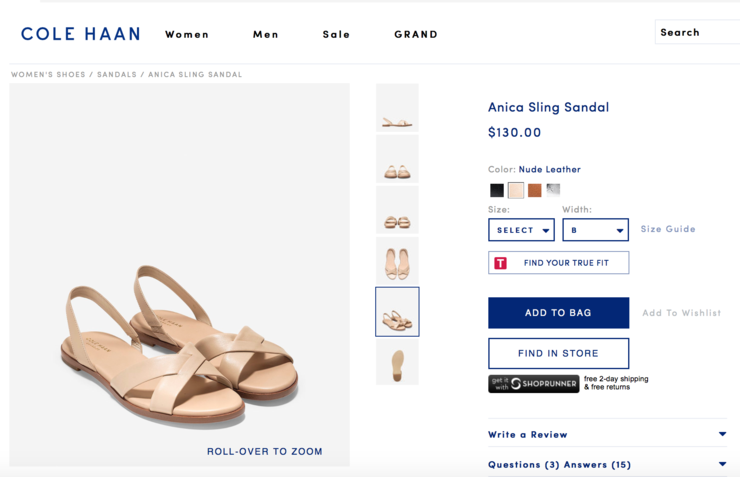
Task: Open the Width dropdown
Action: [x=595, y=230]
